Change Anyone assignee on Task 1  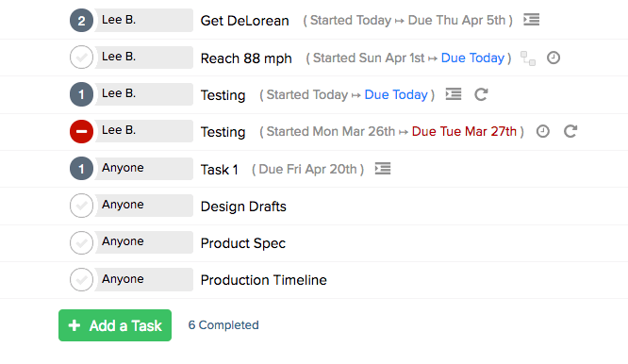click(x=144, y=169)
